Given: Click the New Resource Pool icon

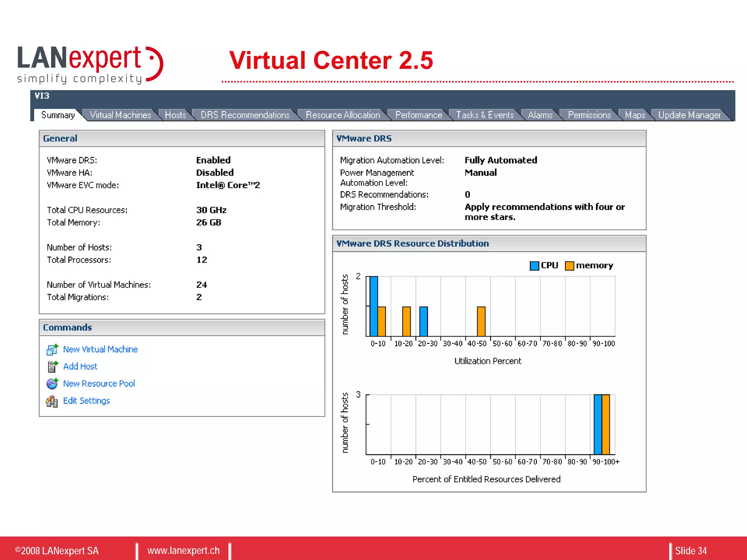Looking at the screenshot, I should coord(52,384).
